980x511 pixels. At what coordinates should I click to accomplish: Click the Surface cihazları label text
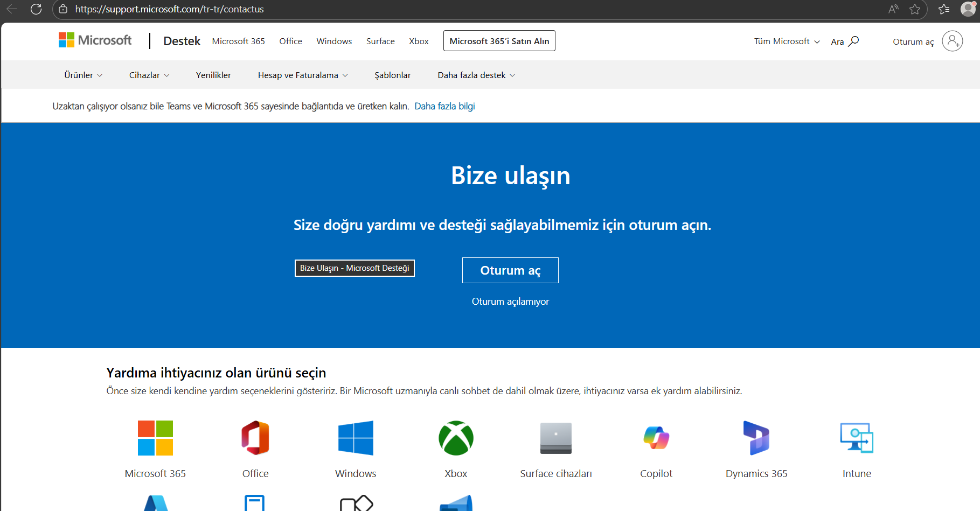point(556,473)
